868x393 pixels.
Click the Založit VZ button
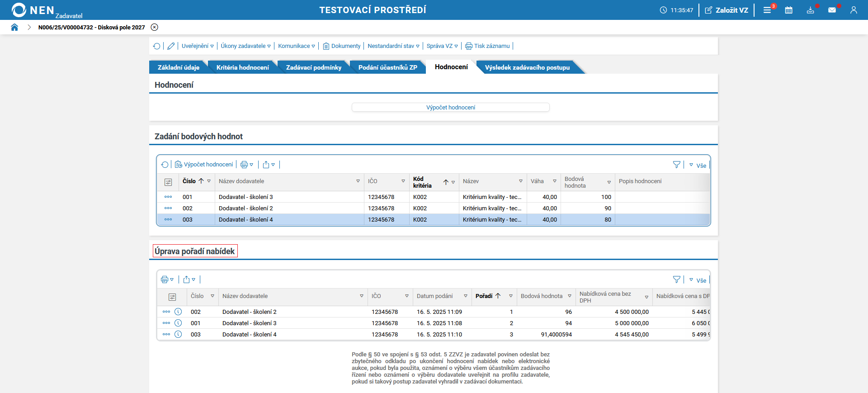(726, 10)
